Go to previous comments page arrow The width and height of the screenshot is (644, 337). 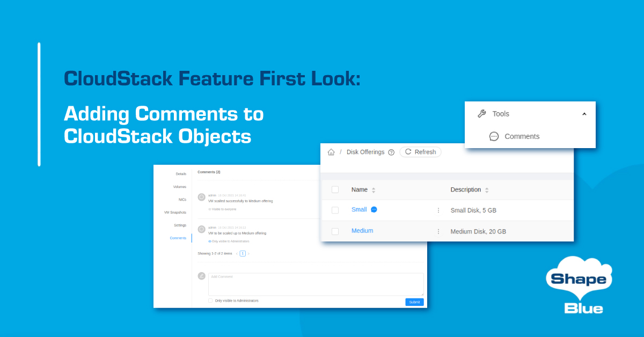(237, 253)
